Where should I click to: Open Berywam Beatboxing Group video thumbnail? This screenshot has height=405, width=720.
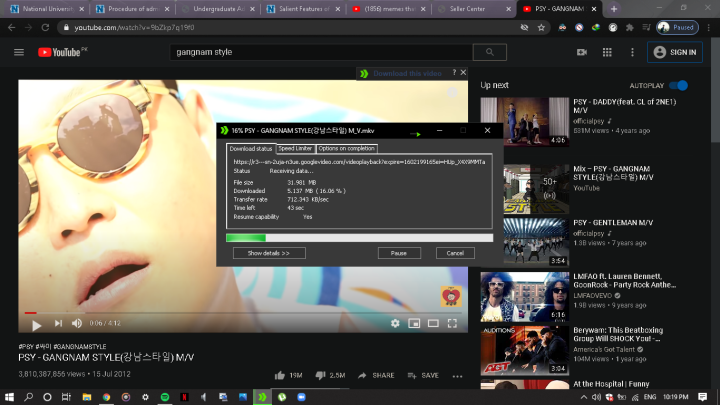tap(525, 350)
